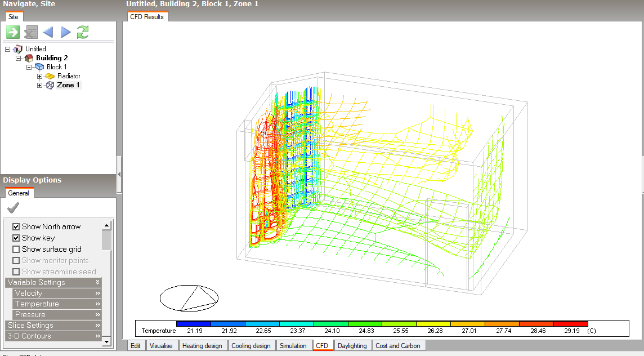Open the Visualise tab
The height and width of the screenshot is (356, 644).
pos(161,346)
